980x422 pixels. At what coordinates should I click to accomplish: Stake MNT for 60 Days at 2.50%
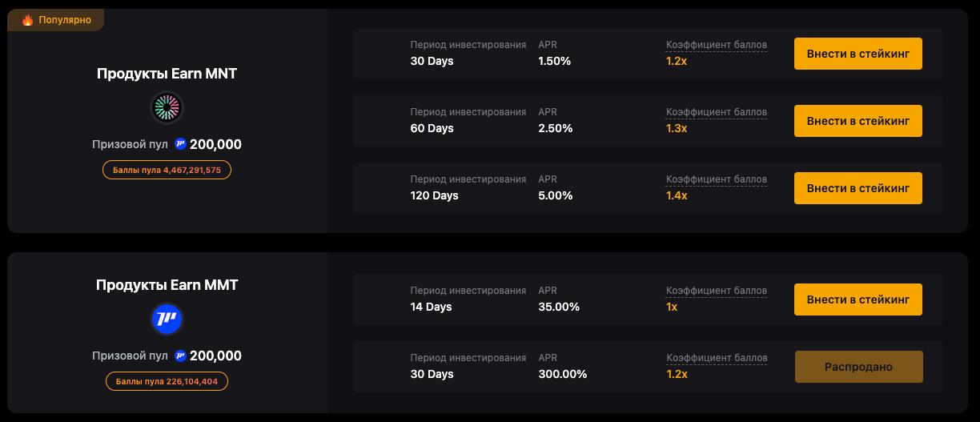(x=857, y=121)
